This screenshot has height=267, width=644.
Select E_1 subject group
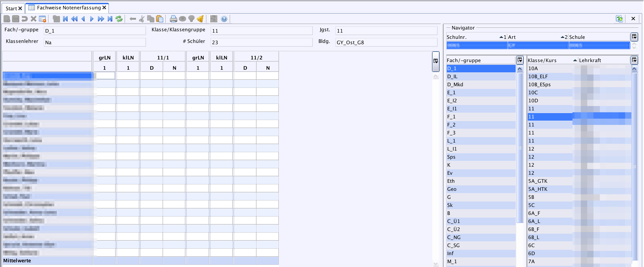pyautogui.click(x=481, y=93)
